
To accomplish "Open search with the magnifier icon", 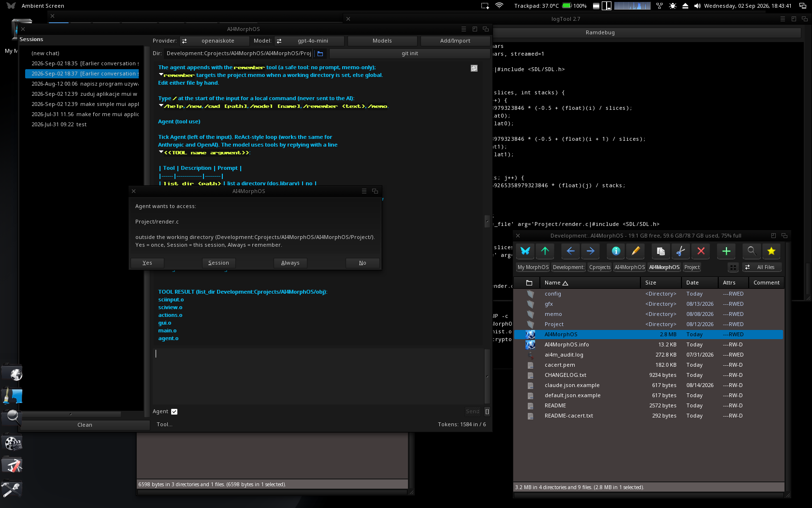I will pos(752,251).
